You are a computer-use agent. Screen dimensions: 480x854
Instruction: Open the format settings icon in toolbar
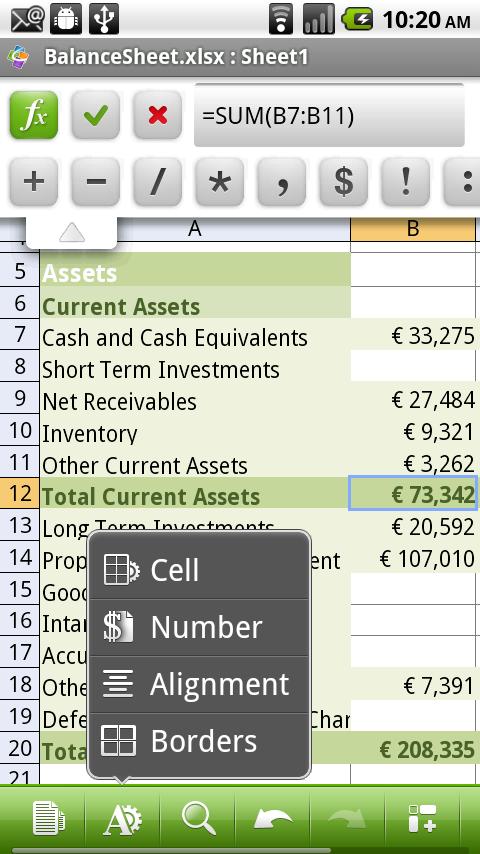(x=123, y=818)
